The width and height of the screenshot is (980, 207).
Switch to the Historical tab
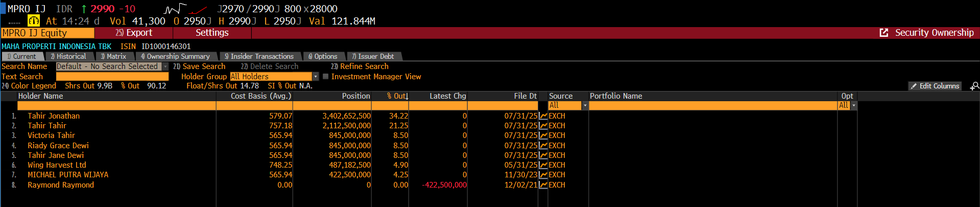pos(69,56)
